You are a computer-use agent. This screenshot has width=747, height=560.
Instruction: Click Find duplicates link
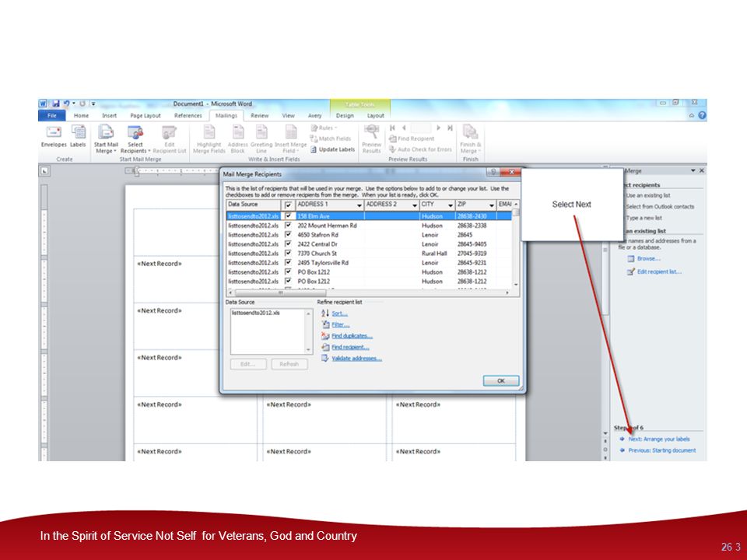[352, 336]
